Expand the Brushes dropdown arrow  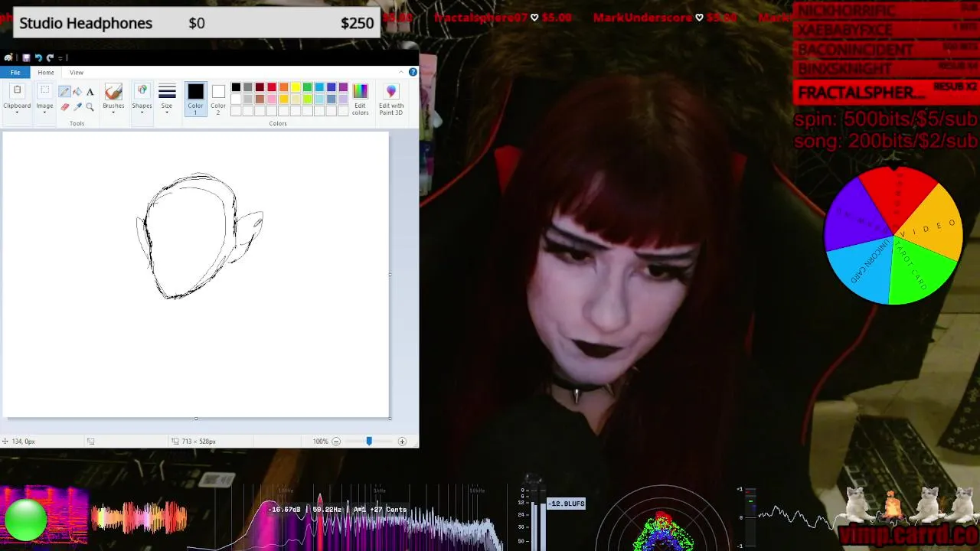pyautogui.click(x=113, y=112)
